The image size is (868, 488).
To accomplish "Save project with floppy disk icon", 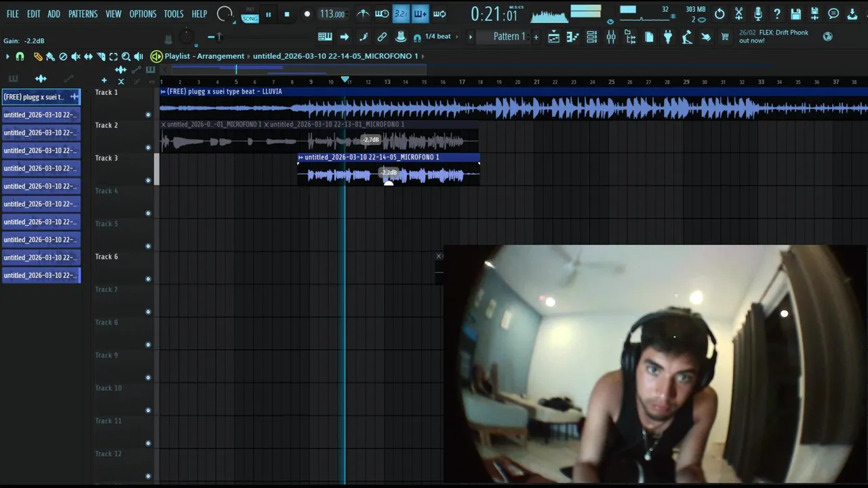I will point(795,14).
